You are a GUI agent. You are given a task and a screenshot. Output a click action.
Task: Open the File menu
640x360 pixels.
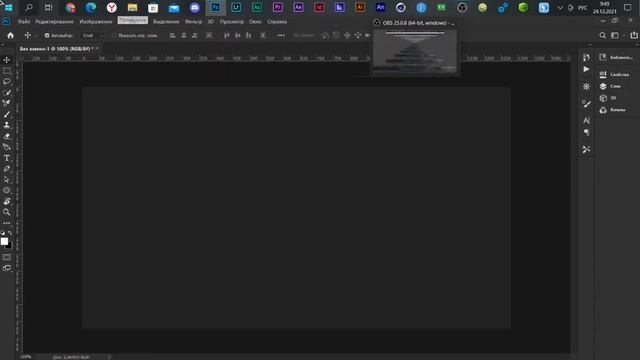coord(24,22)
